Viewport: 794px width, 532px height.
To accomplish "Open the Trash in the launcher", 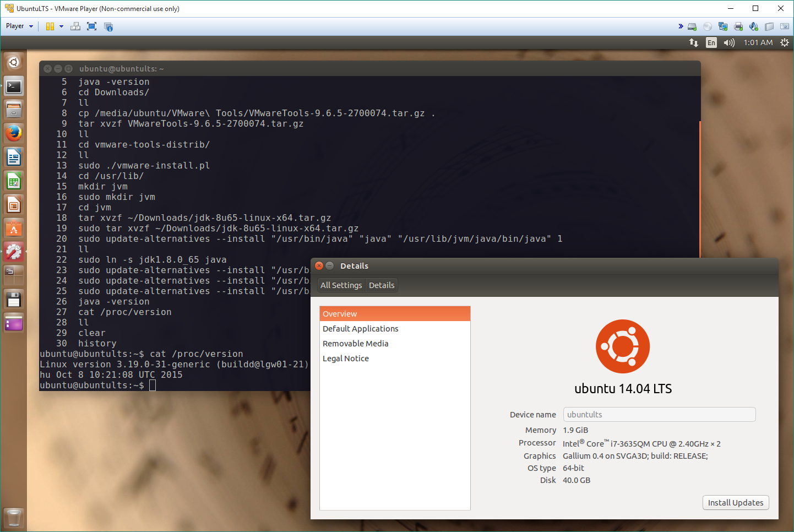I will click(14, 518).
